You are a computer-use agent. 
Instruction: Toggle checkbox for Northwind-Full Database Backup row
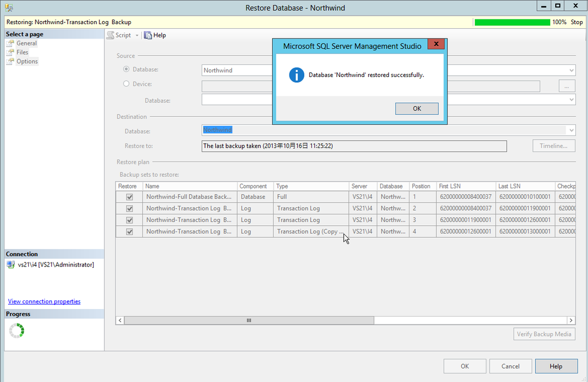130,197
